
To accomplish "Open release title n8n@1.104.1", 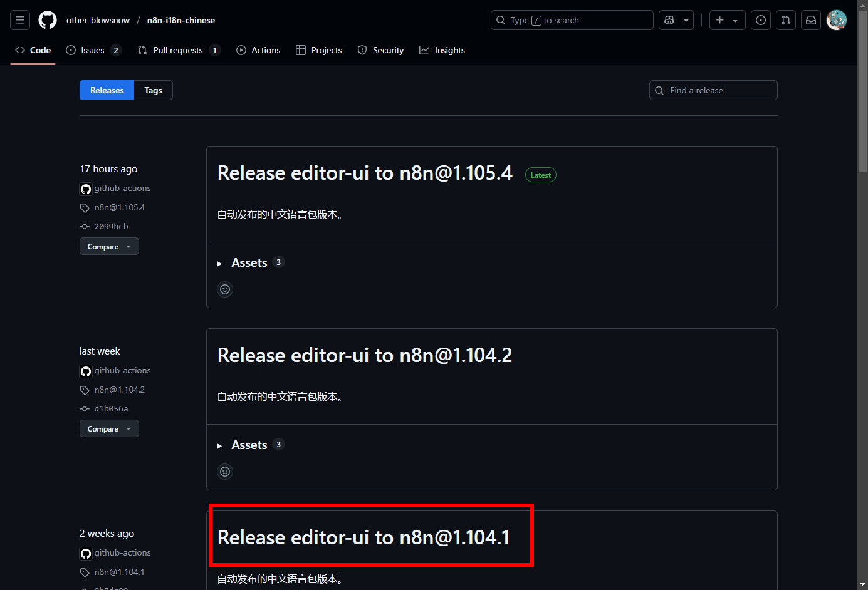I will coord(363,537).
